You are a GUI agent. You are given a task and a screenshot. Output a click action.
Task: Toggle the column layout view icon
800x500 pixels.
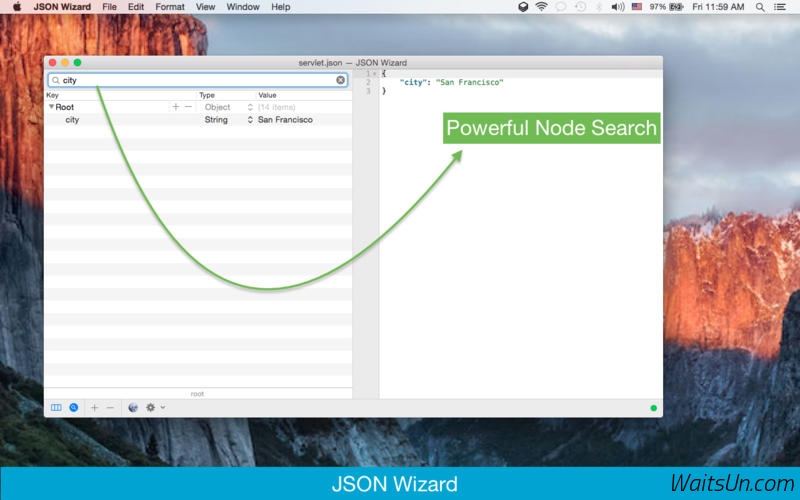tap(56, 407)
